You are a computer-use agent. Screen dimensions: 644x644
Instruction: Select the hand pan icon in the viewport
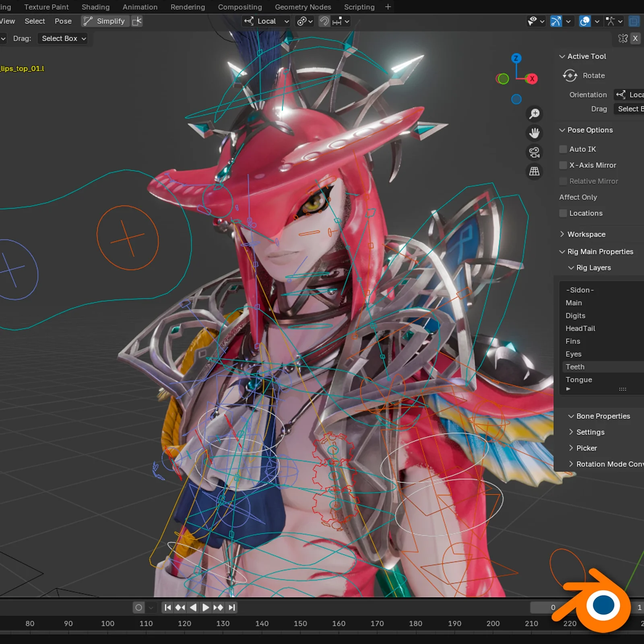(534, 133)
